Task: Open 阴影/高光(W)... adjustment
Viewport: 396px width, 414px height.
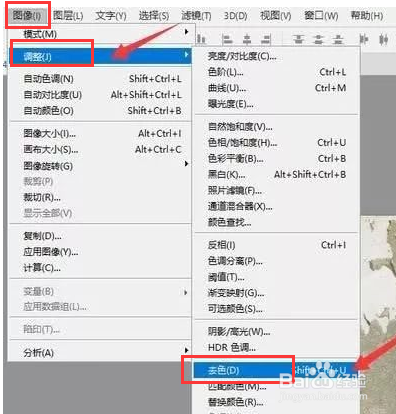Action: [277, 331]
